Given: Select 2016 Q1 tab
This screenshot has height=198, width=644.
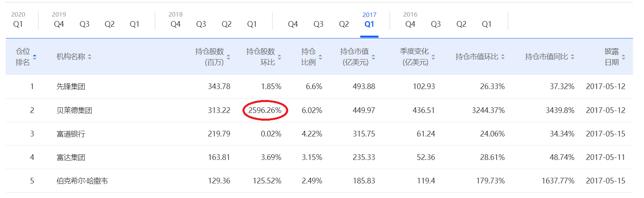Looking at the screenshot, I should click(x=487, y=24).
